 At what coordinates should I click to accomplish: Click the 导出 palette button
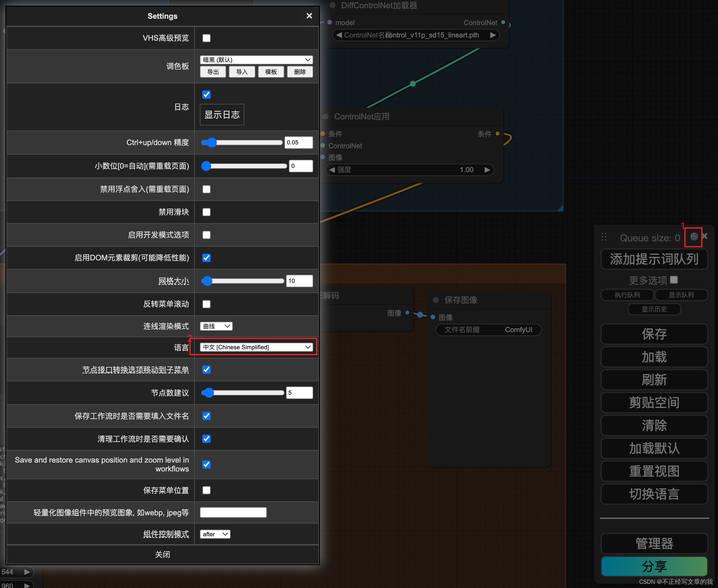click(x=213, y=72)
